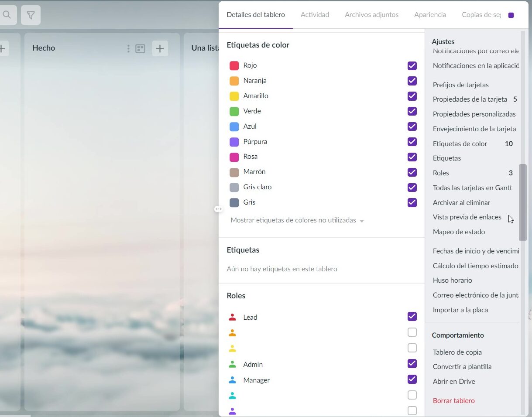
Task: Open Huso horario setting
Action: click(x=452, y=280)
